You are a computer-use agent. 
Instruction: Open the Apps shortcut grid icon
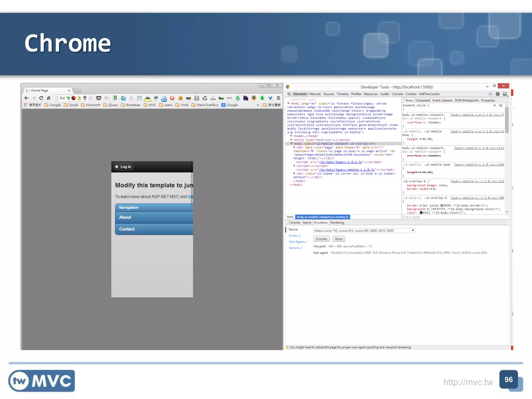25,105
